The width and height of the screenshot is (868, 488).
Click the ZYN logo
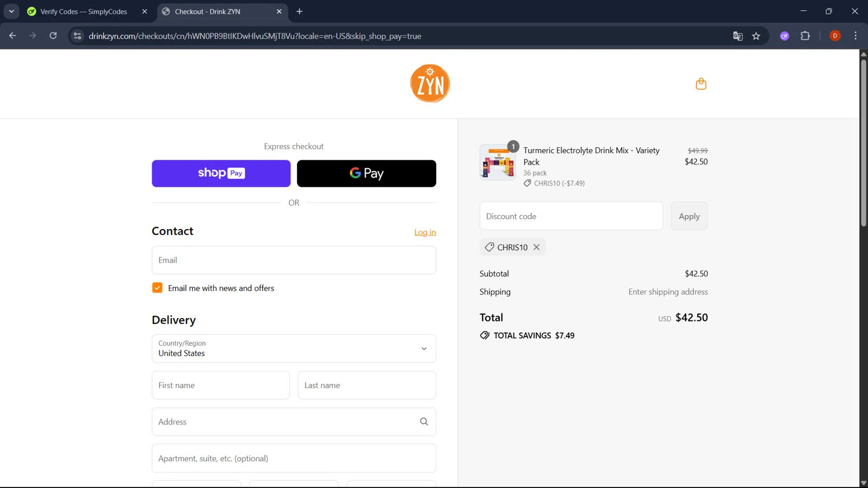[x=430, y=84]
